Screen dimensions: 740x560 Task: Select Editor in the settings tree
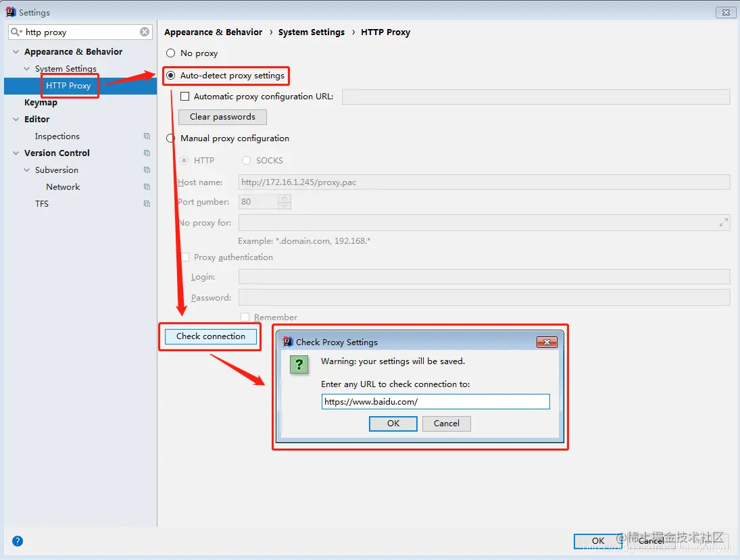pyautogui.click(x=36, y=119)
